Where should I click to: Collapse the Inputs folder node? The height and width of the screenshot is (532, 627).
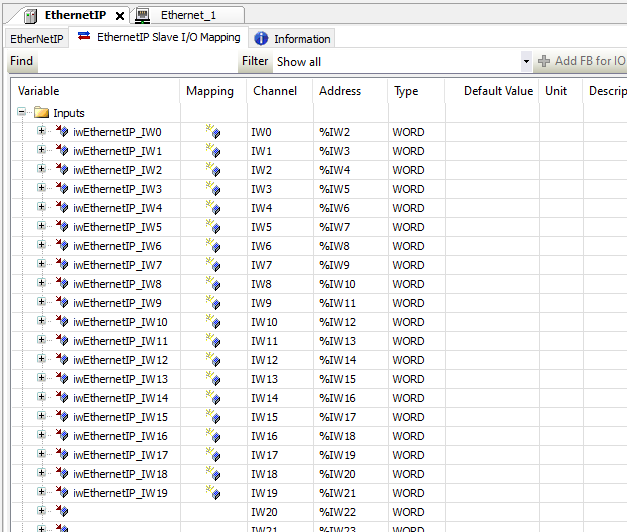click(22, 112)
